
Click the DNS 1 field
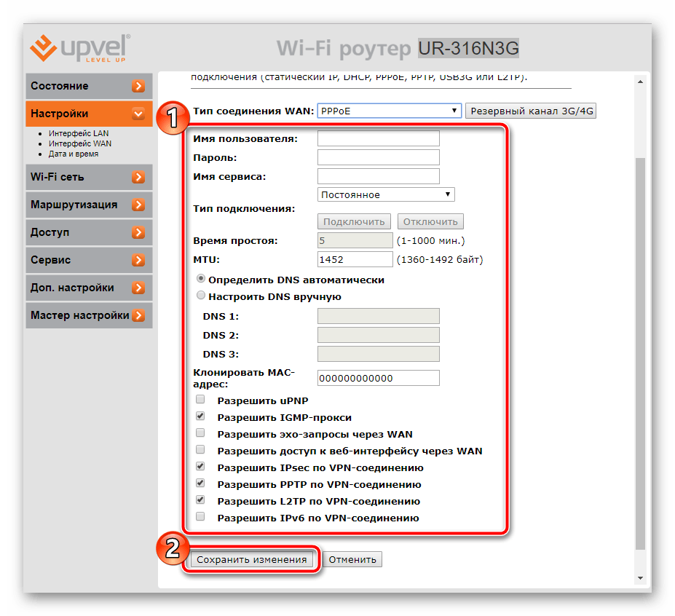[379, 316]
